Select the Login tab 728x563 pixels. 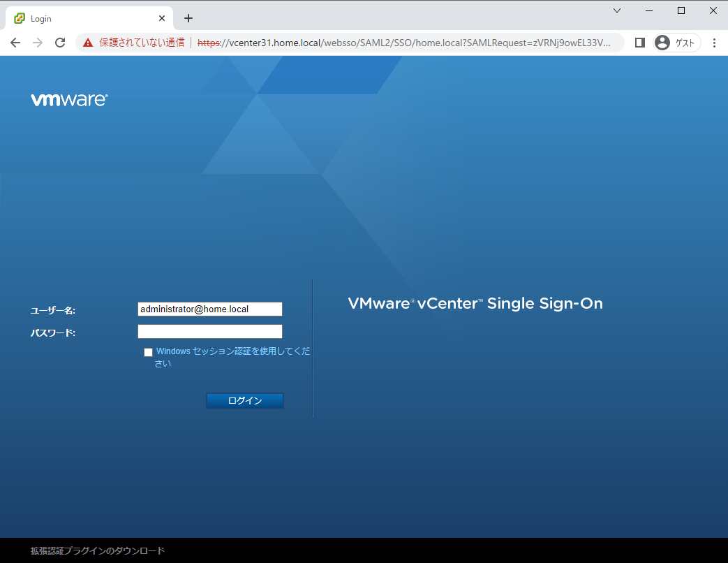point(89,19)
